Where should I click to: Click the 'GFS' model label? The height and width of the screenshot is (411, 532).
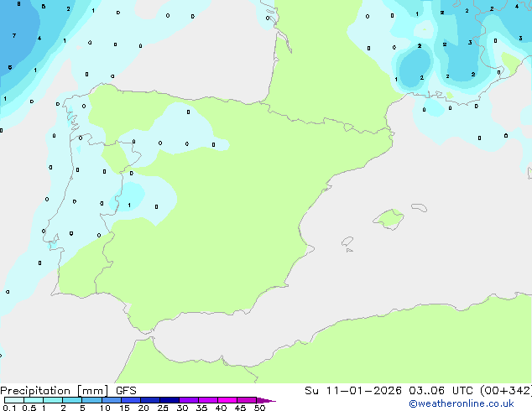point(126,391)
